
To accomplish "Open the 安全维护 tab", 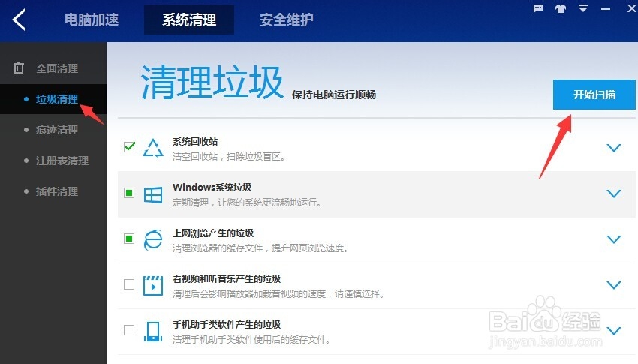I will click(x=287, y=20).
